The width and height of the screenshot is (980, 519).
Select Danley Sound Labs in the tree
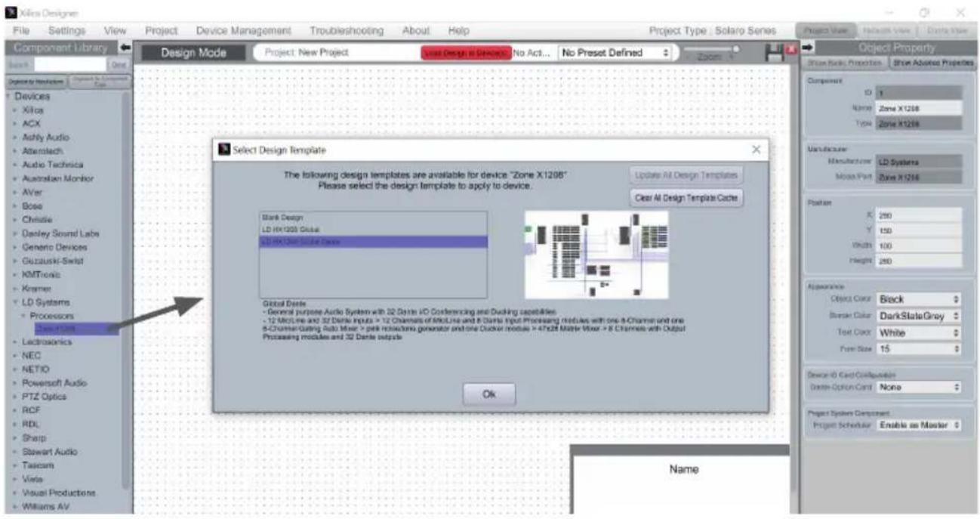pos(60,233)
